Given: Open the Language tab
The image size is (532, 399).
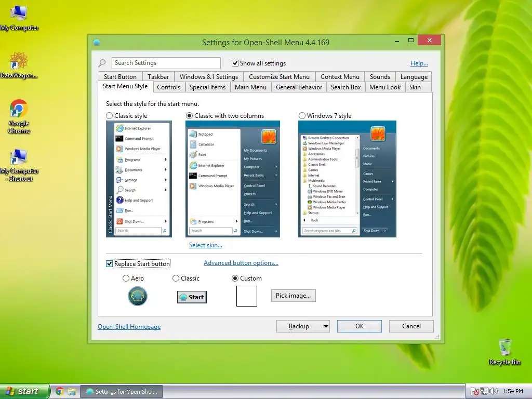Looking at the screenshot, I should pyautogui.click(x=414, y=77).
